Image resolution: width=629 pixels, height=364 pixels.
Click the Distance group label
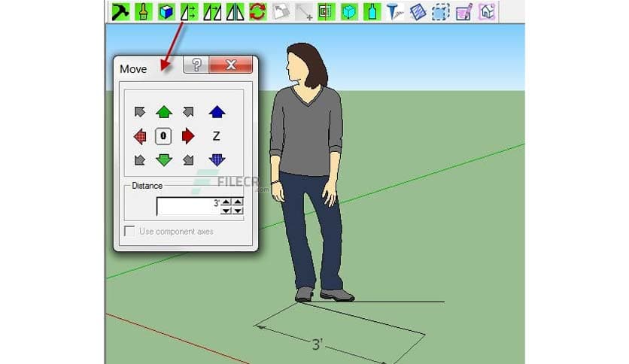point(147,186)
